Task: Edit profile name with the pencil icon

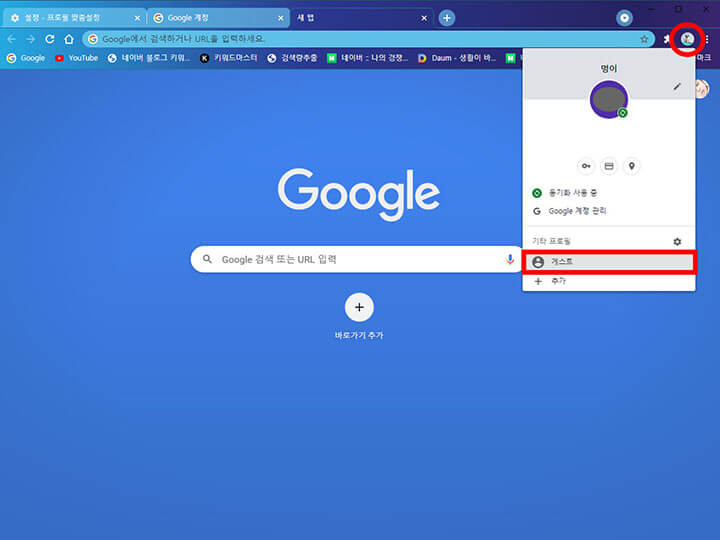Action: pyautogui.click(x=677, y=86)
